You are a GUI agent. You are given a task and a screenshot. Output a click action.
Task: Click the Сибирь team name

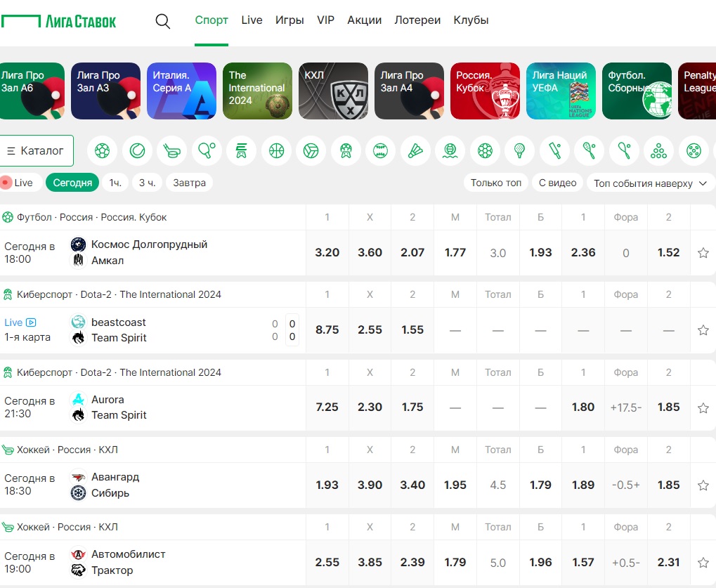coord(110,493)
